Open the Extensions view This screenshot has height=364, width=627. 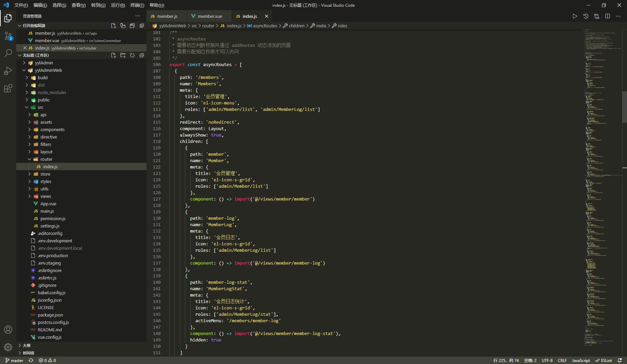pyautogui.click(x=8, y=88)
